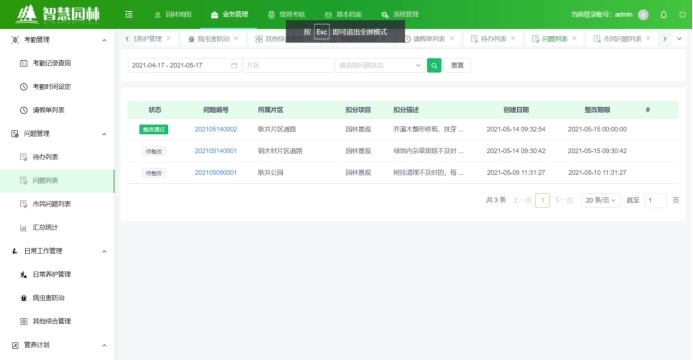Screen dimensions: 693x360
Task: Open the notification bell
Action: coord(663,15)
